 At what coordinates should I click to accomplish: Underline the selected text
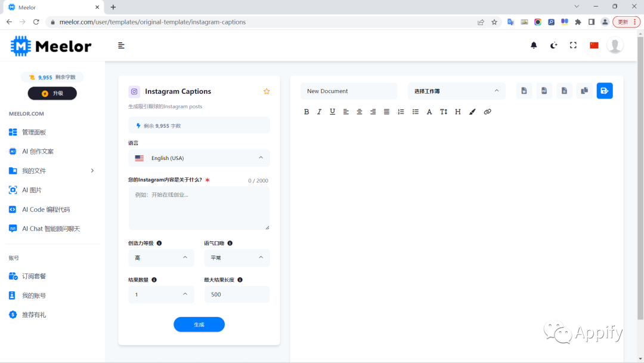click(332, 112)
